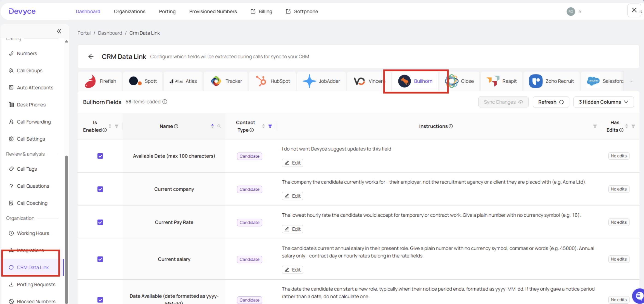
Task: Uncheck Available Date enabled checkbox
Action: coord(100,156)
